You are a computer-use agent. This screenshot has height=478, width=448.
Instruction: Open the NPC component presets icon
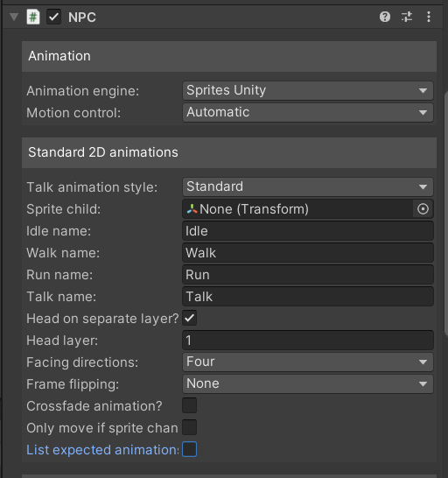click(407, 17)
